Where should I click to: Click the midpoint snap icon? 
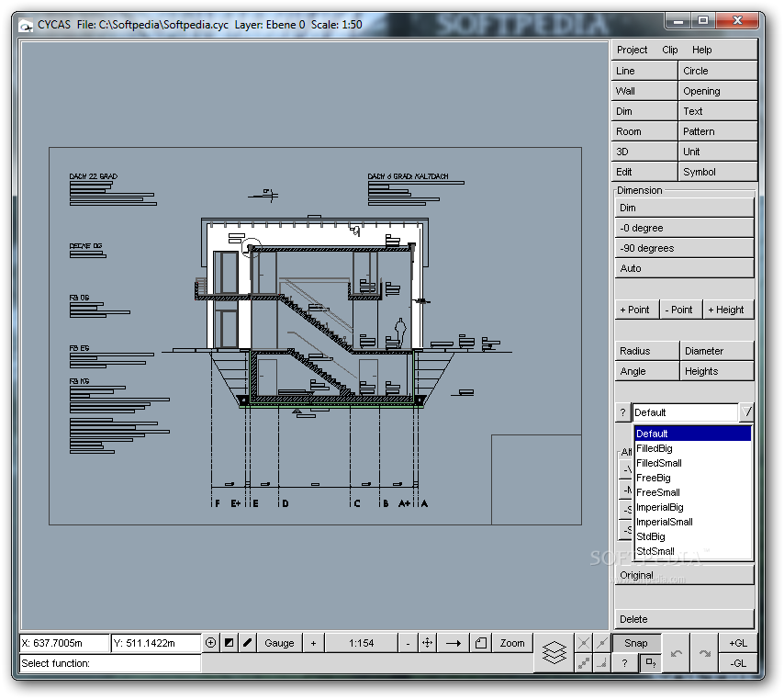[602, 643]
